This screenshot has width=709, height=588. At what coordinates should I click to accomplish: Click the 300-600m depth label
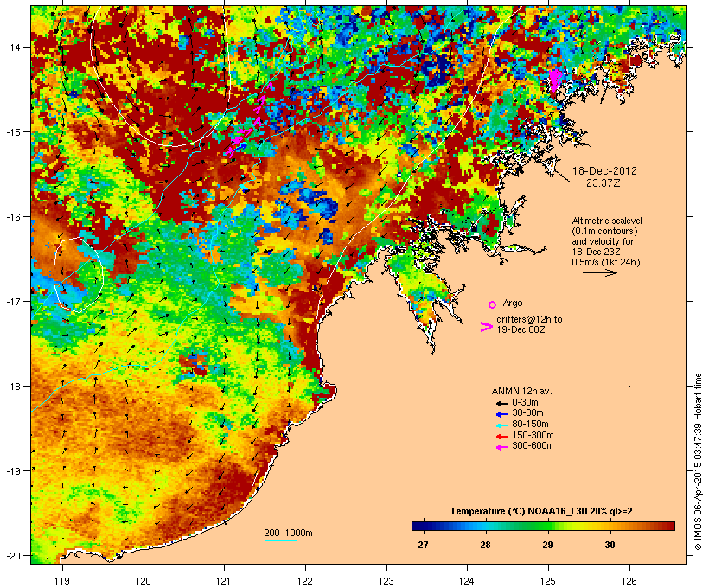533,446
